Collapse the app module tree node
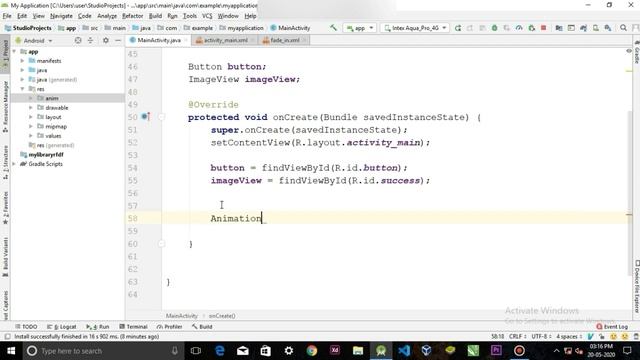Image resolution: width=640 pixels, height=360 pixels. click(x=15, y=51)
